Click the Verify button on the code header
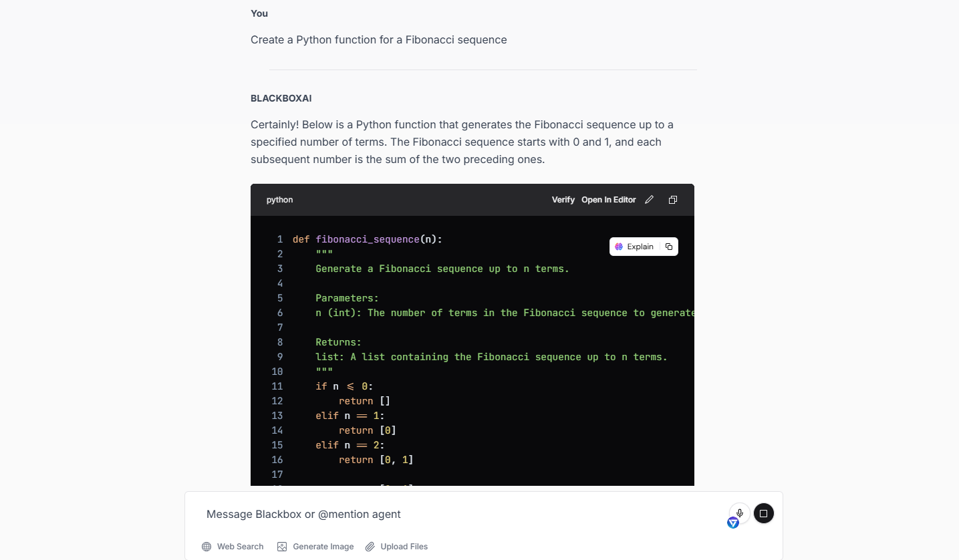 point(563,199)
